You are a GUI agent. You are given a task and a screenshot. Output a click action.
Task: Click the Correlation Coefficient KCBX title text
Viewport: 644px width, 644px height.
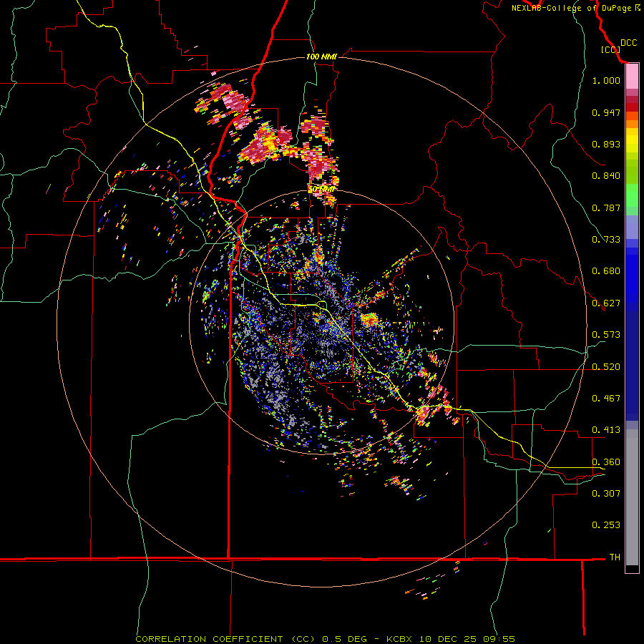pos(325,639)
